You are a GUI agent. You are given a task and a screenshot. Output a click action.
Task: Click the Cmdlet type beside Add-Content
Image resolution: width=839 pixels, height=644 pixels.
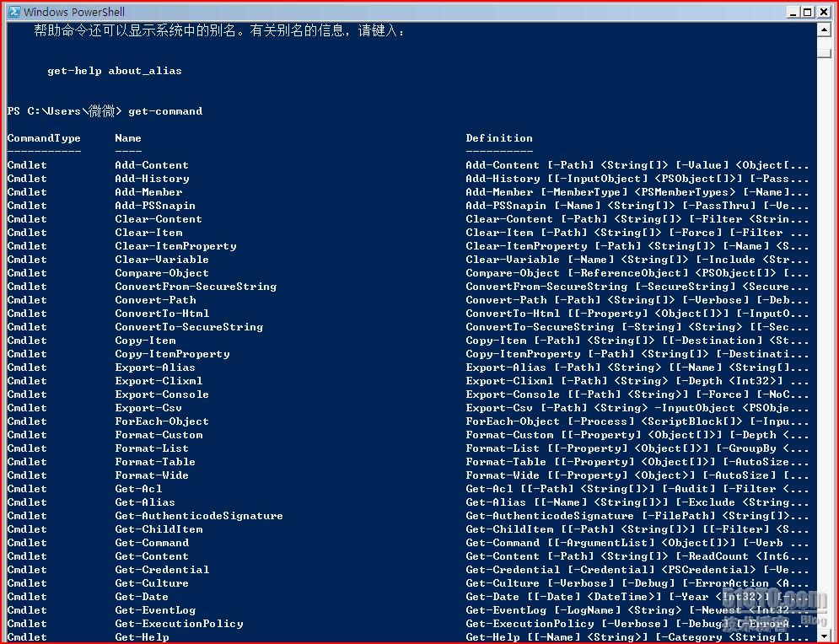(x=27, y=164)
